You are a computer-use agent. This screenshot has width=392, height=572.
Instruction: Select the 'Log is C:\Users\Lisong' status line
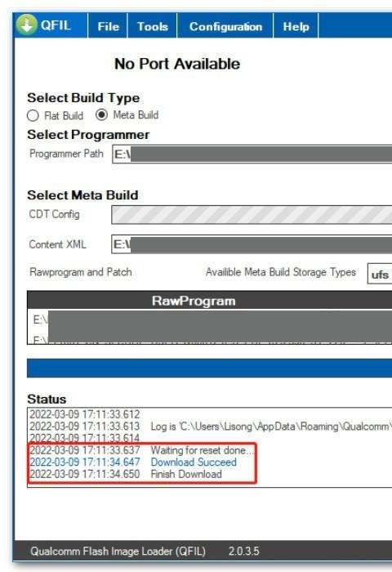(210, 426)
